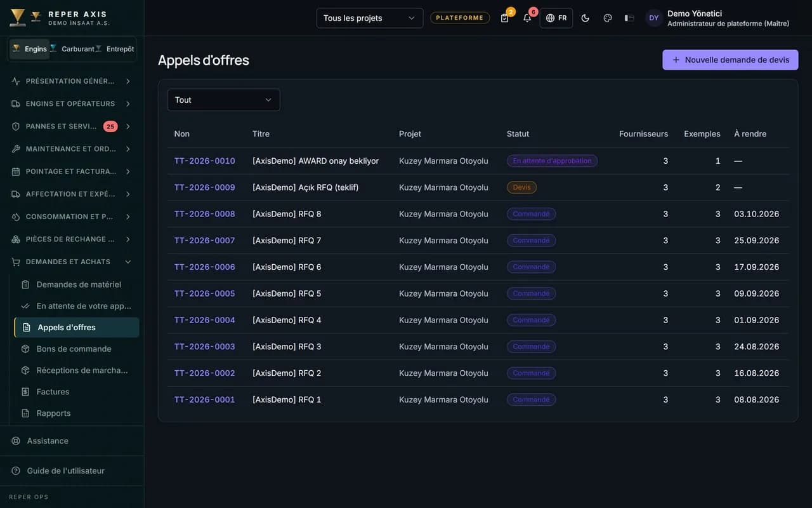Open the FR language selector
The image size is (812, 508).
(556, 18)
